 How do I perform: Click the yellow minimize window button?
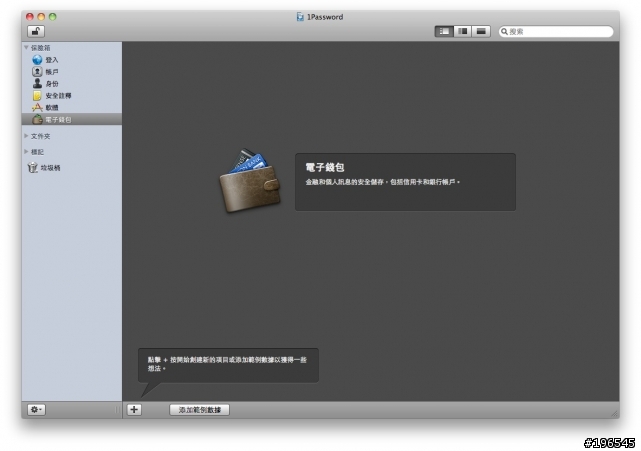41,17
